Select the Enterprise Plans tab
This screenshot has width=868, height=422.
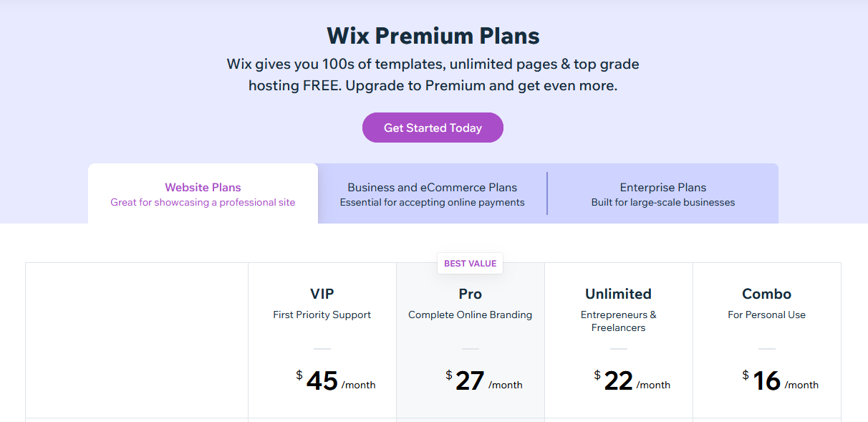point(662,193)
